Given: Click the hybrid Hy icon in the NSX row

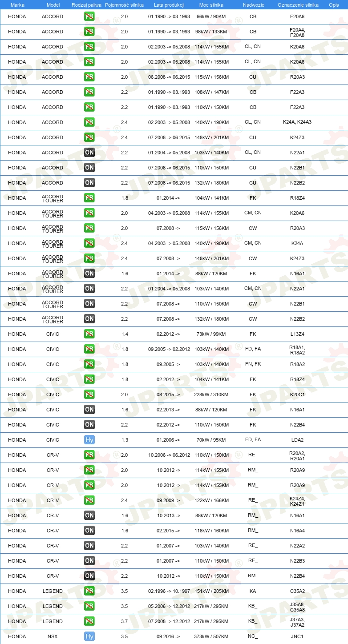Looking at the screenshot, I should coord(89,636).
